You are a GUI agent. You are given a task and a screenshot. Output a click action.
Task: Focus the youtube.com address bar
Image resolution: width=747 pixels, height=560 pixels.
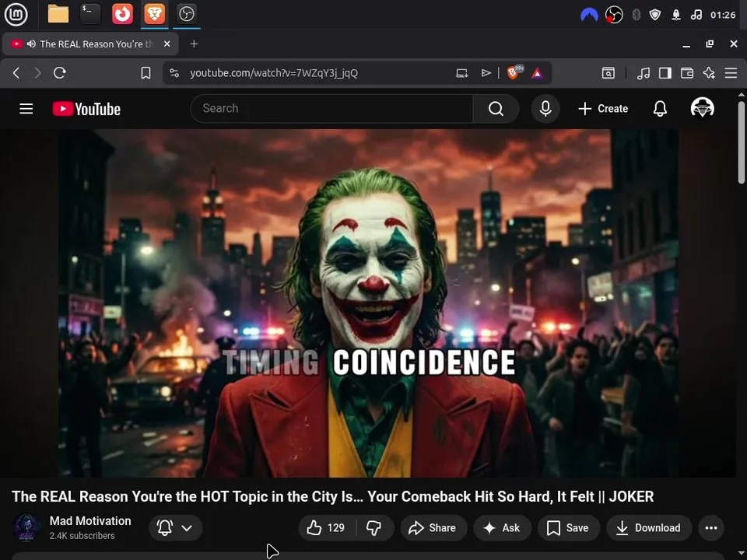[x=273, y=73]
